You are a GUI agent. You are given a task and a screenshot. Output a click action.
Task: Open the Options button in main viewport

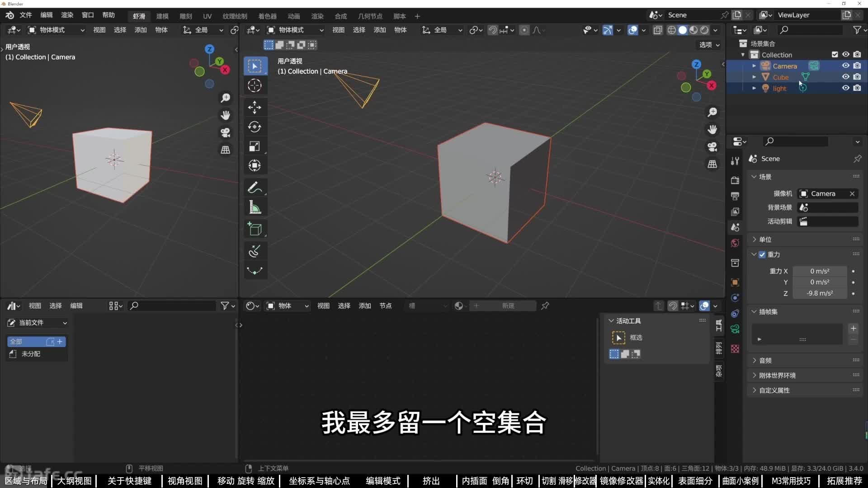coord(709,45)
